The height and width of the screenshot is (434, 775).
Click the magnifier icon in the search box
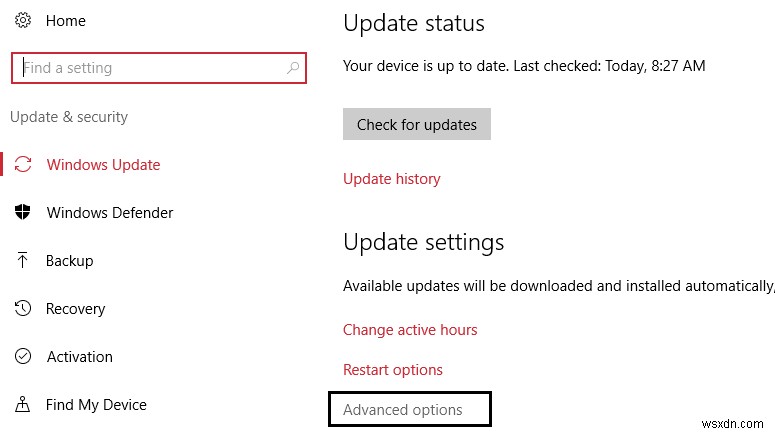click(292, 68)
